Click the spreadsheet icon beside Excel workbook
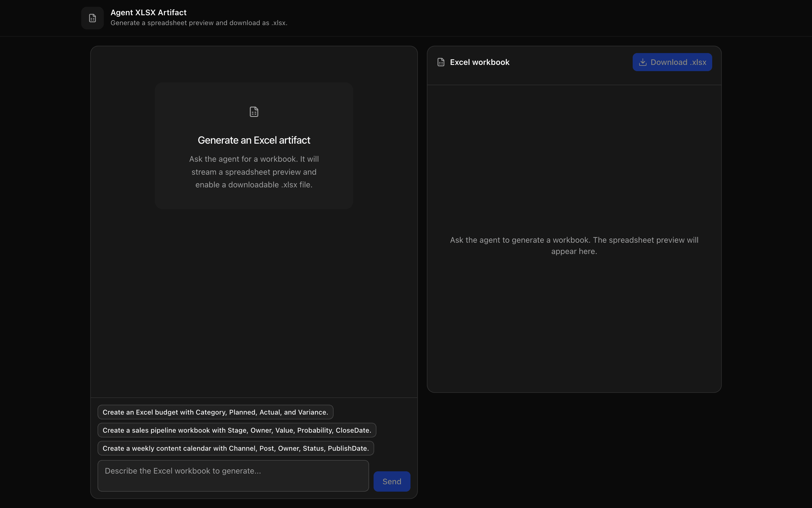The image size is (812, 508). click(x=441, y=62)
